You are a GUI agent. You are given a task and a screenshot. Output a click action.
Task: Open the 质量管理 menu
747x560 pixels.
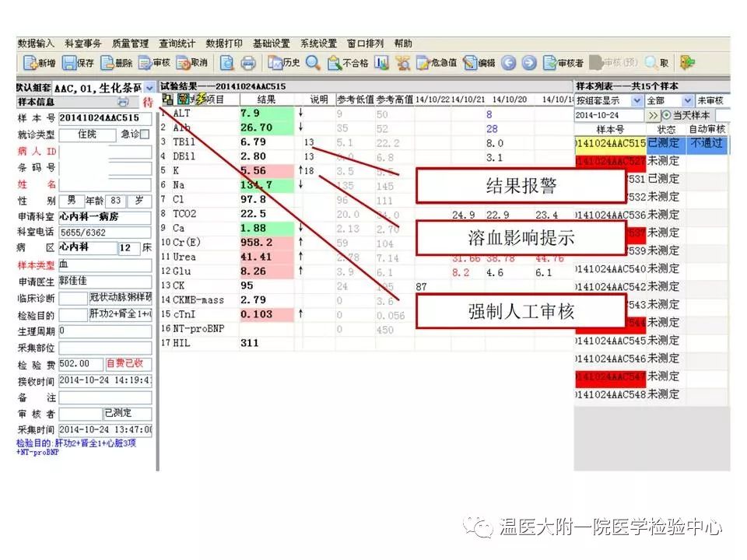(x=130, y=44)
